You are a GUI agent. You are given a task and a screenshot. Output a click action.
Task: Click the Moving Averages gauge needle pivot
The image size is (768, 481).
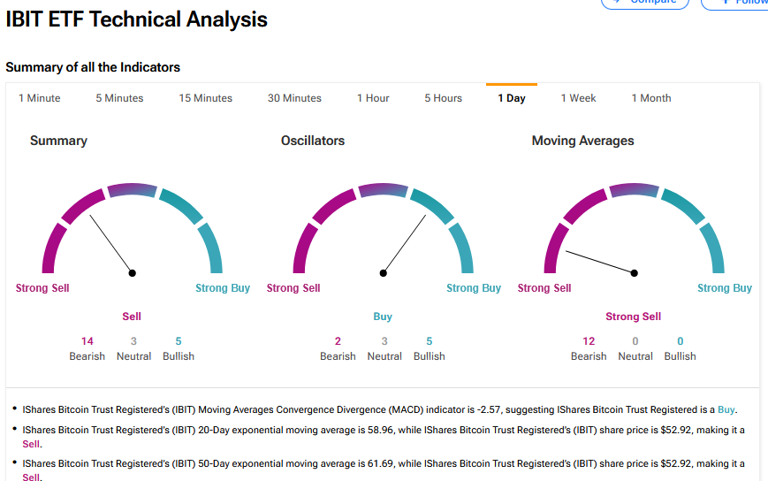(x=634, y=272)
